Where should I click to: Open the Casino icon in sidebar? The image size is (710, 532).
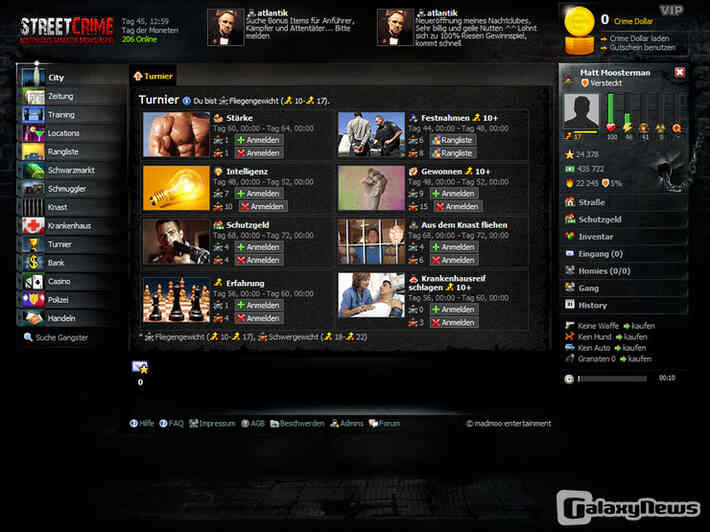click(33, 281)
